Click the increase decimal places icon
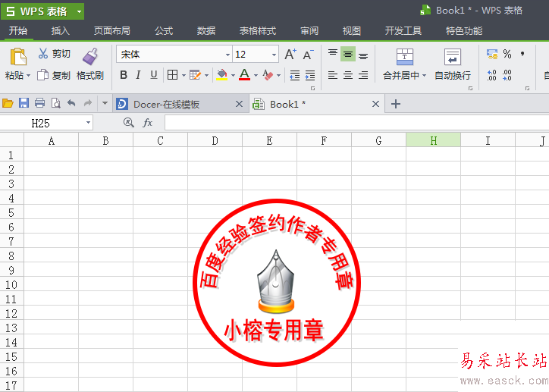 click(x=491, y=75)
